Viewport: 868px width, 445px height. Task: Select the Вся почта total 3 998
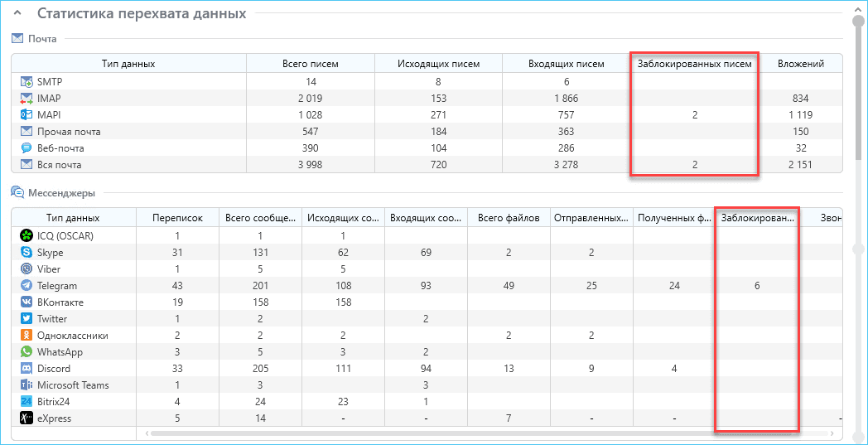coord(311,165)
